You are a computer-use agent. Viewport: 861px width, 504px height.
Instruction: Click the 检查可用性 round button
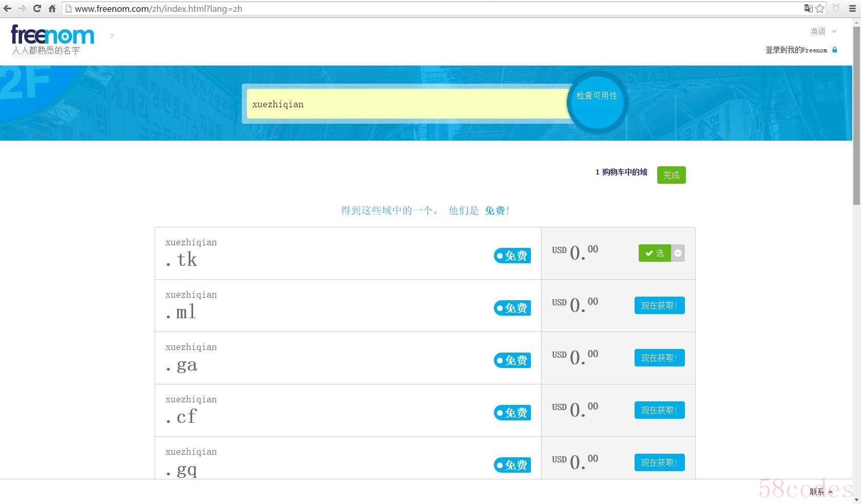(597, 103)
